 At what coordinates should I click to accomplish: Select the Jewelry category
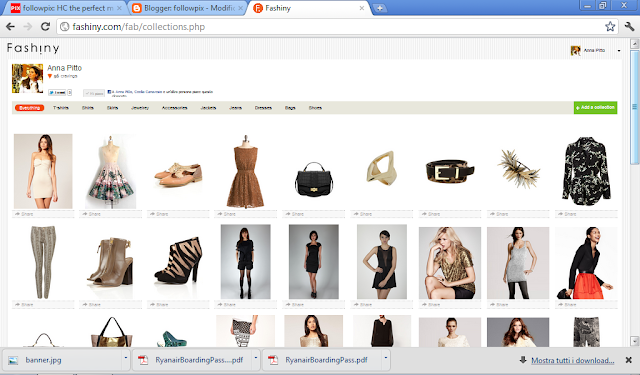[140, 108]
